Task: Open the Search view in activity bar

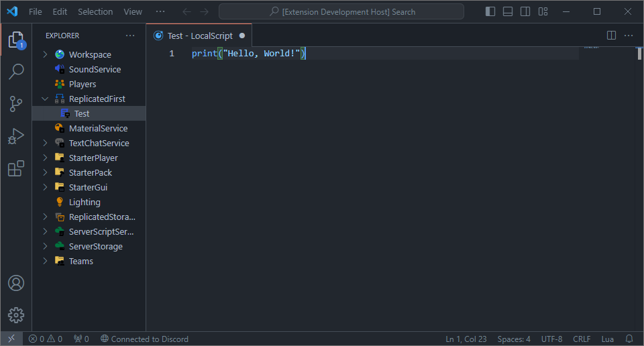Action: tap(16, 72)
